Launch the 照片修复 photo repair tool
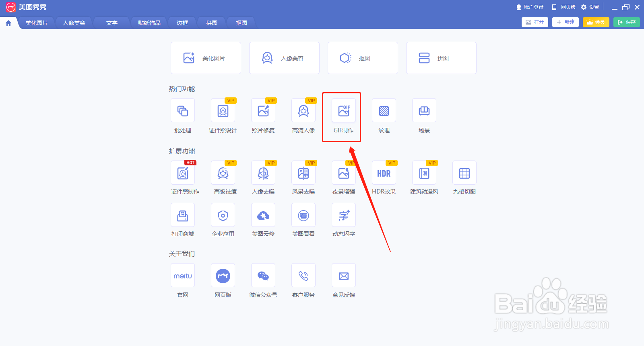The image size is (644, 346). tap(263, 111)
